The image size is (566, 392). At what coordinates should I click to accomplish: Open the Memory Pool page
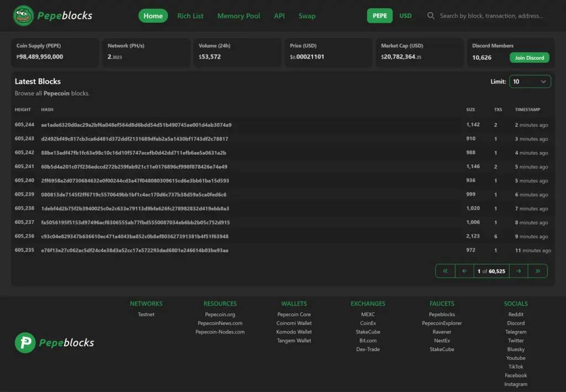coord(239,16)
